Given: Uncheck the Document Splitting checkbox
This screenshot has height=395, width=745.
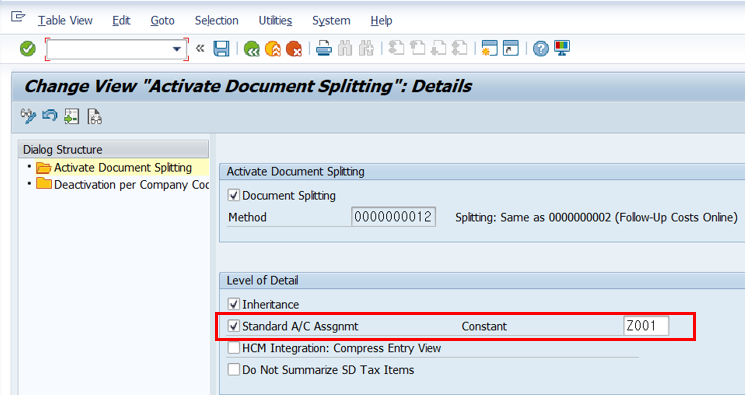Looking at the screenshot, I should pos(233,195).
